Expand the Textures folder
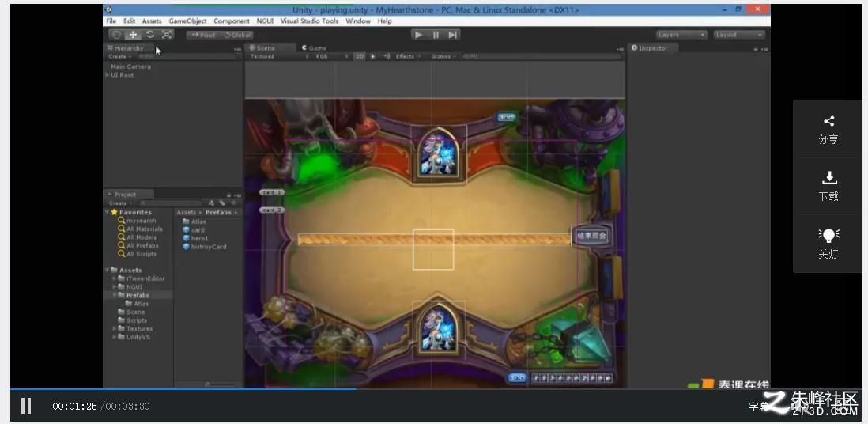Viewport: 868px width, 424px height. point(115,328)
